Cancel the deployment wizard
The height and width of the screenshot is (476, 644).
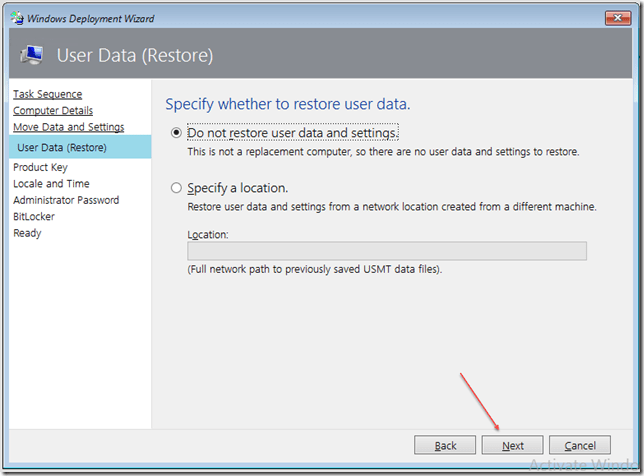(580, 446)
